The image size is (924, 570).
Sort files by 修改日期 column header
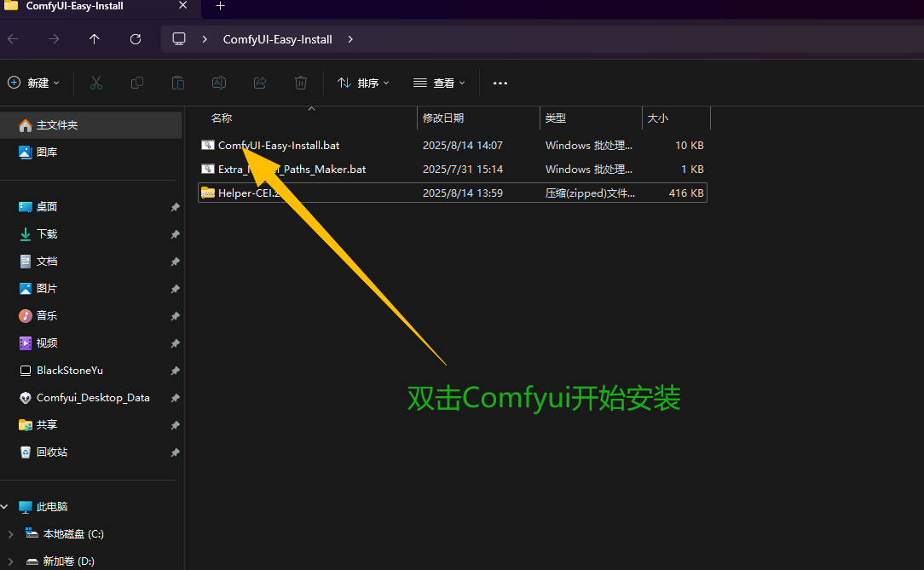click(443, 118)
